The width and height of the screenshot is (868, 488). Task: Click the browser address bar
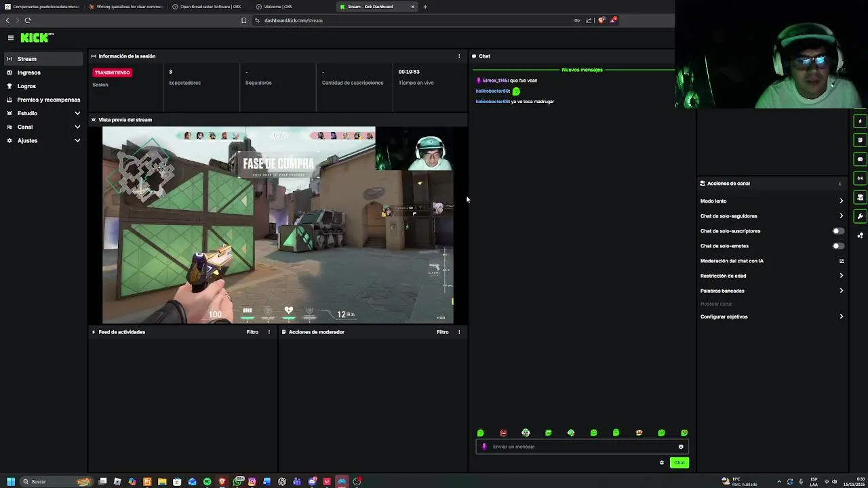[414, 20]
